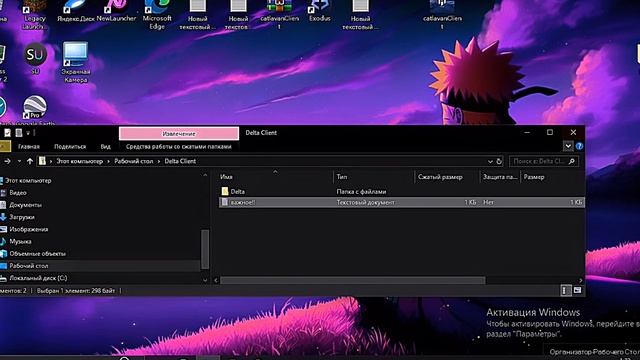Open the Legacy Launcher desktop shortcut
This screenshot has height=360, width=640.
(x=34, y=15)
